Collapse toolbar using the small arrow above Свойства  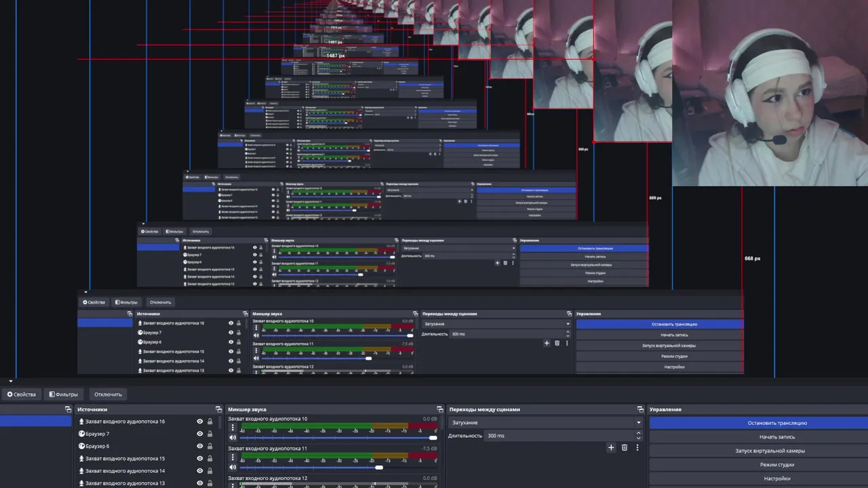10,382
